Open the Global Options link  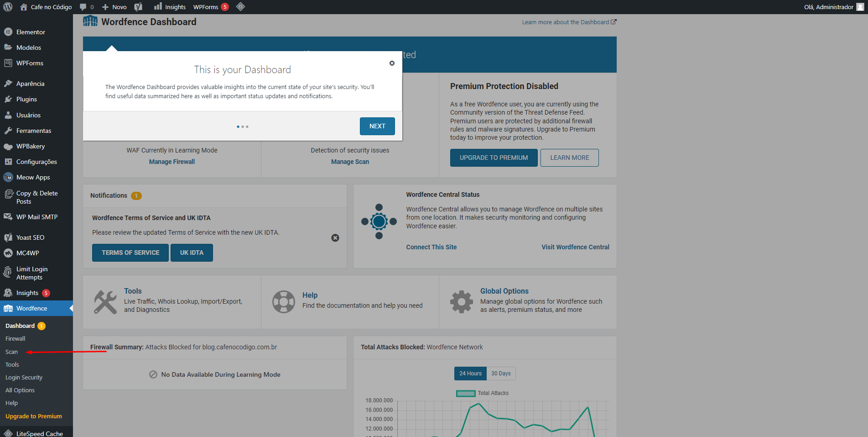(x=504, y=291)
